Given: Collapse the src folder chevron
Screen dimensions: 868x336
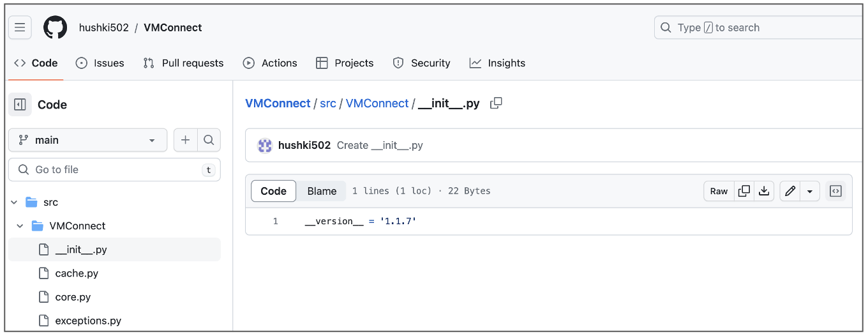Looking at the screenshot, I should coord(14,202).
